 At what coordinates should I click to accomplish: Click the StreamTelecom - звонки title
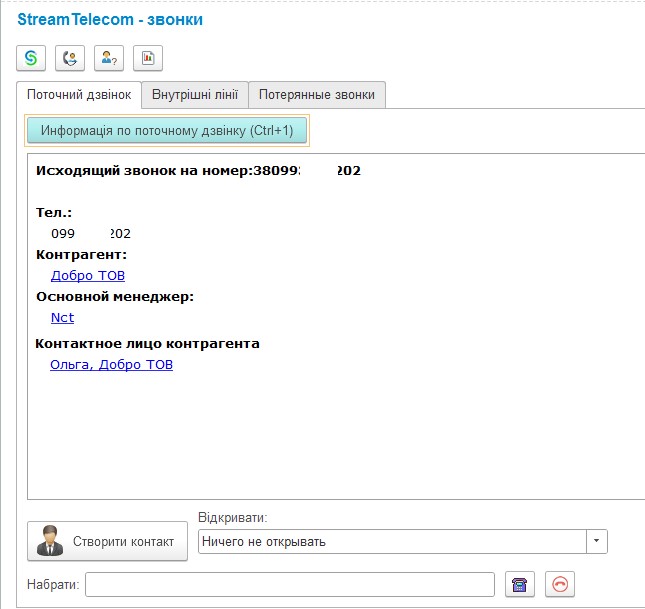pyautogui.click(x=110, y=20)
